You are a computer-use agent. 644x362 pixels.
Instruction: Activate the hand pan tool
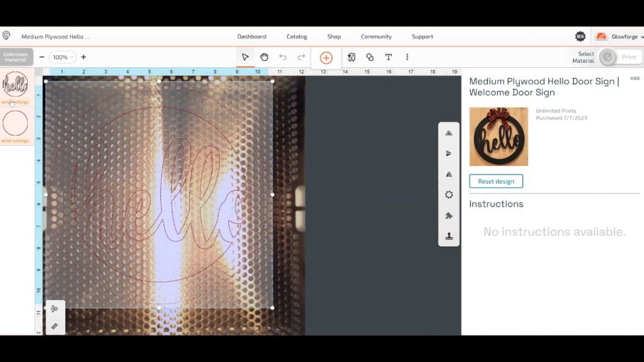(x=264, y=57)
